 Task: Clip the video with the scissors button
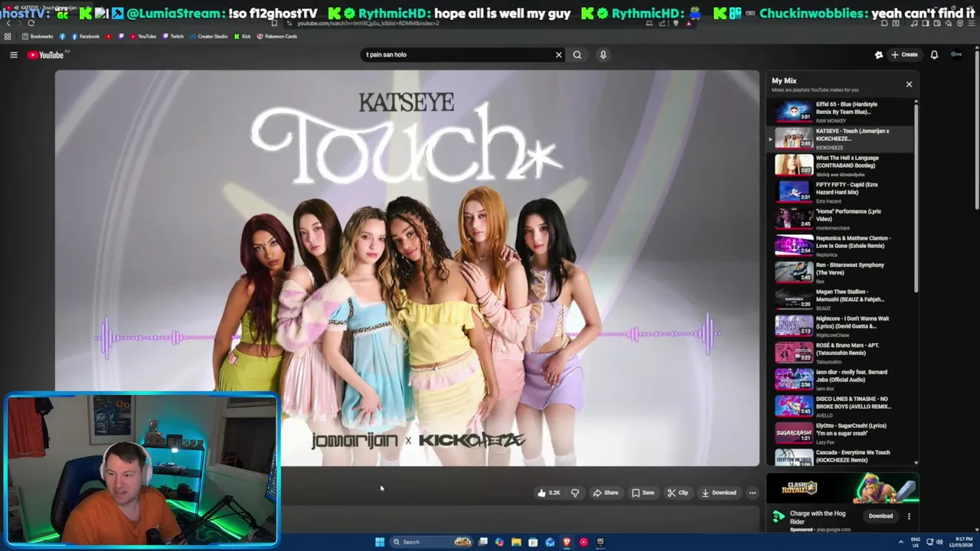pyautogui.click(x=678, y=493)
